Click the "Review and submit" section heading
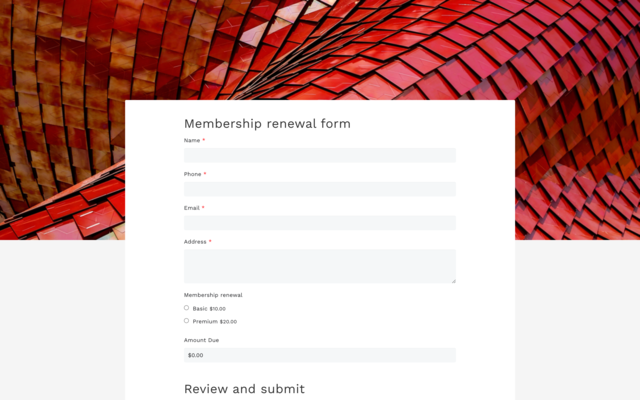The image size is (640, 400). tap(244, 389)
